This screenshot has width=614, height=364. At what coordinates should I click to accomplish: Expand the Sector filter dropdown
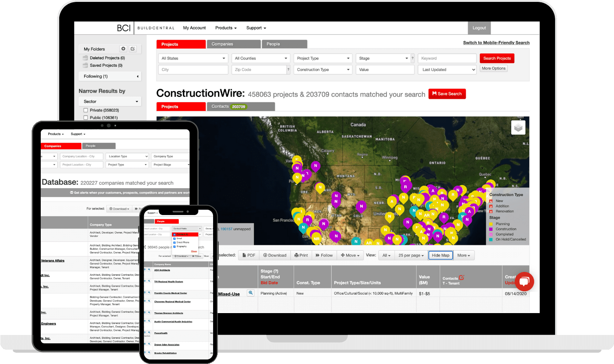click(110, 101)
